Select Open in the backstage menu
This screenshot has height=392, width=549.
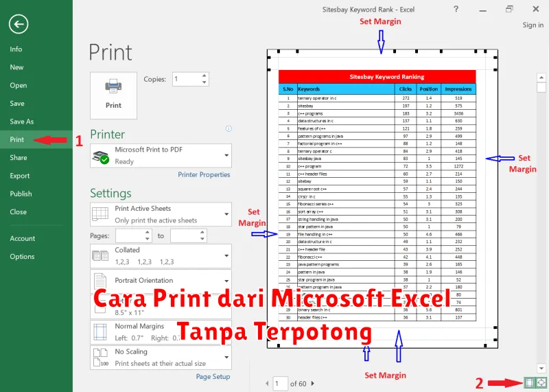[x=19, y=85]
